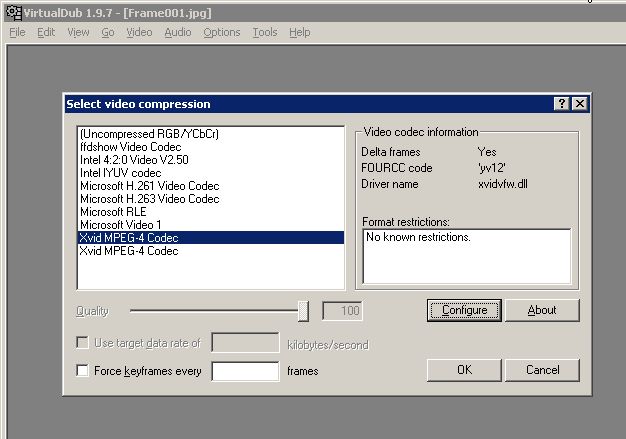Click the VirtualDub gear icon in title bar

point(14,13)
